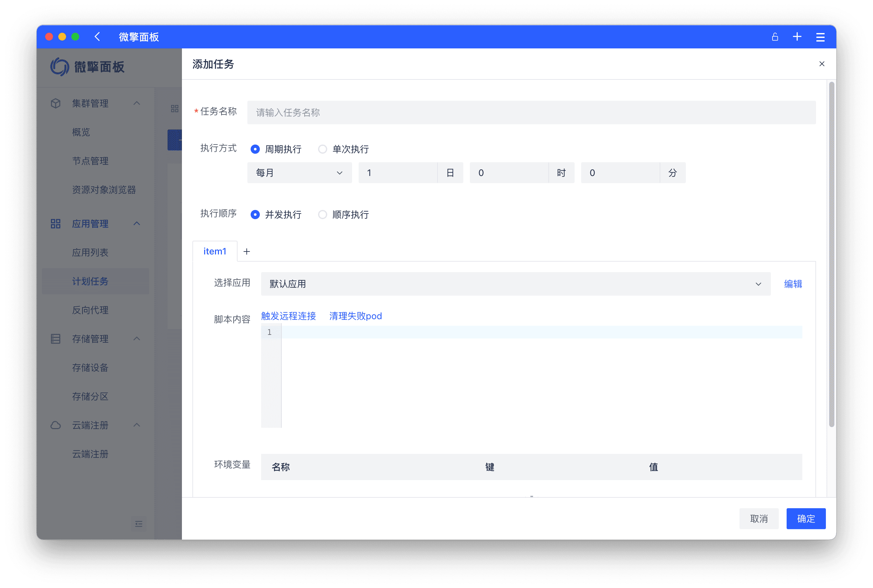Open the 每月 frequency dropdown
Screen dimensions: 873x588
point(299,173)
